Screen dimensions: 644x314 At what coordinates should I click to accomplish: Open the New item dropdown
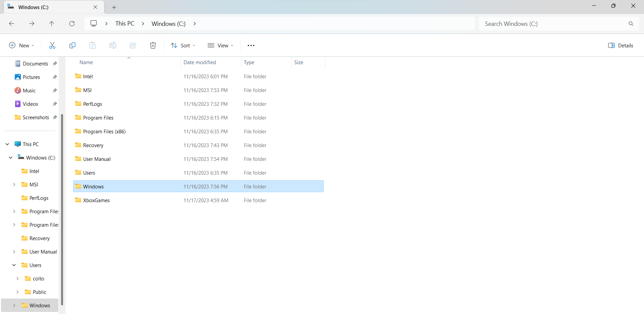pyautogui.click(x=21, y=45)
